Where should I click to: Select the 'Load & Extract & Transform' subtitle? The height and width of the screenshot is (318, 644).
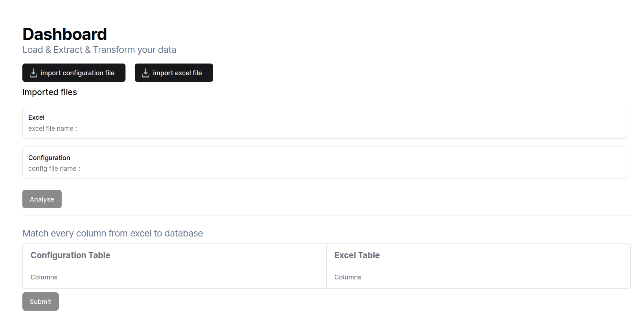[99, 50]
